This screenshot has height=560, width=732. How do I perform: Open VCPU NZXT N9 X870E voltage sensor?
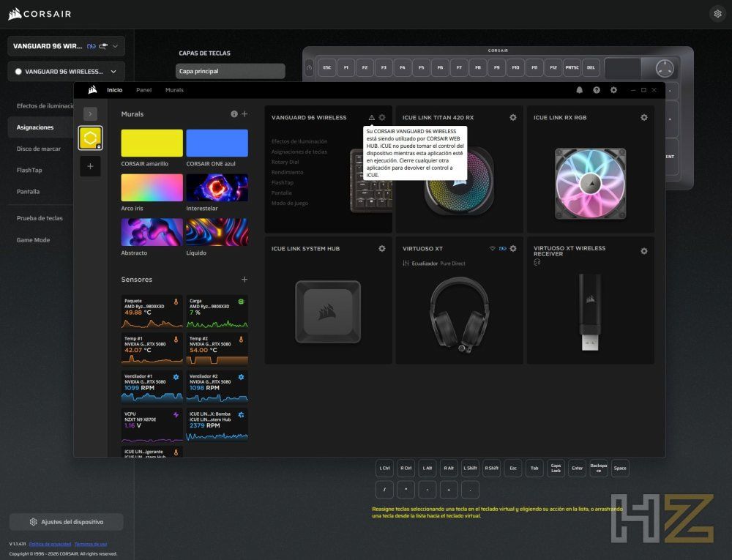click(152, 425)
